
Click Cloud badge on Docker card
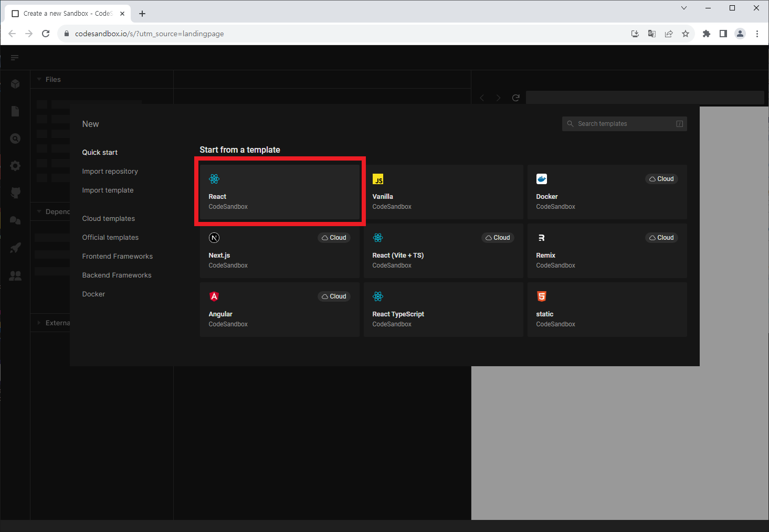click(661, 179)
